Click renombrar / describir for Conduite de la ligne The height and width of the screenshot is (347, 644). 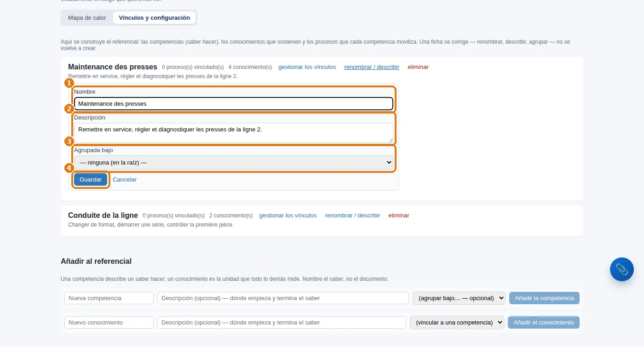click(x=352, y=216)
